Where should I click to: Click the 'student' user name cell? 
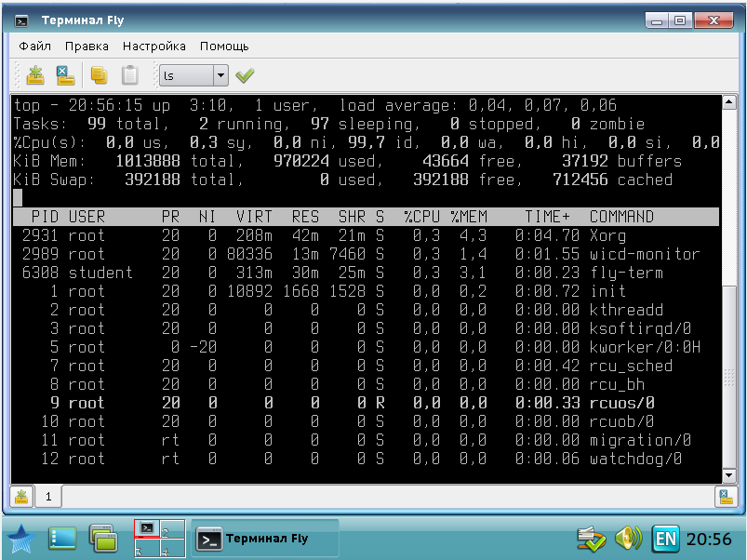click(x=100, y=273)
